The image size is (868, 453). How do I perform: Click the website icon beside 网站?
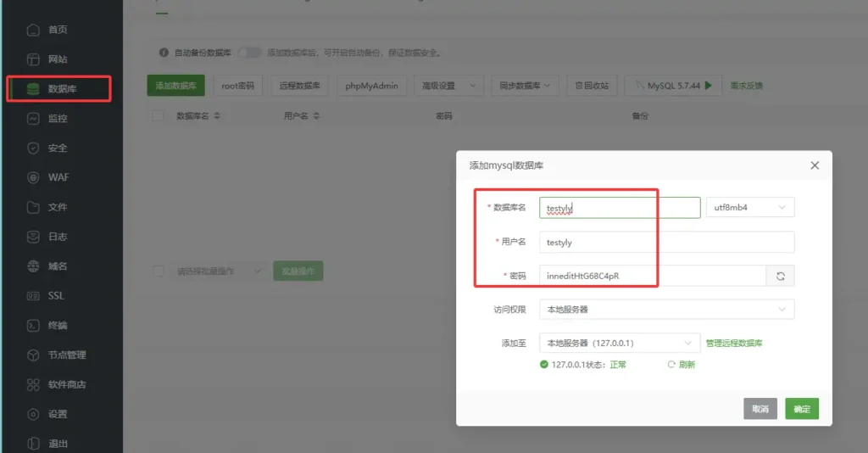(33, 59)
